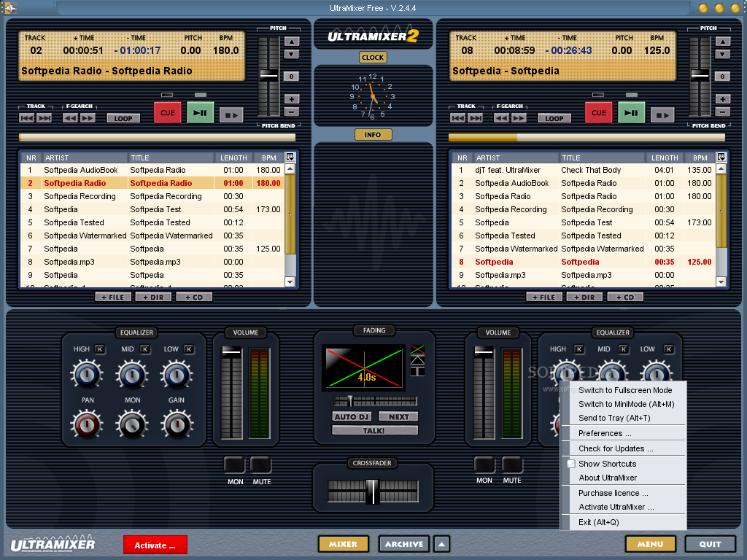Toggle play/pause on left deck
Screen dimensions: 747x560
tap(200, 113)
